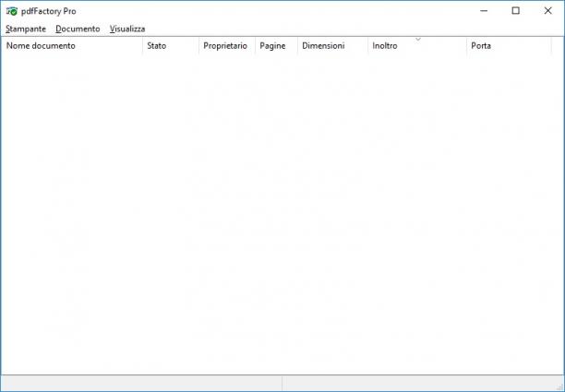Toggle sort arrow above Inoltro header
Screen dimensions: 565x392
pyautogui.click(x=418, y=39)
